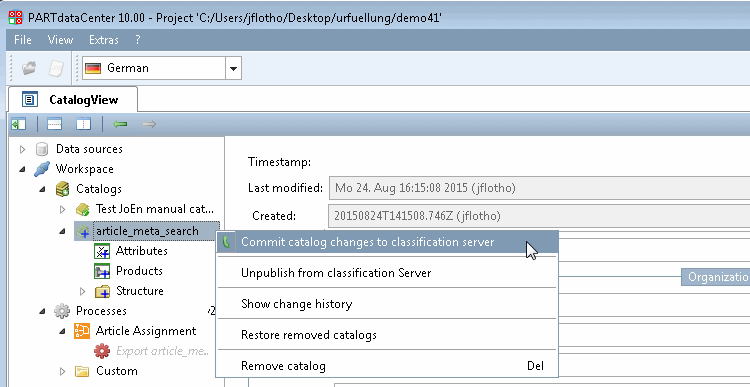Select the Custom tree item
The height and width of the screenshot is (387, 750).
tap(117, 371)
